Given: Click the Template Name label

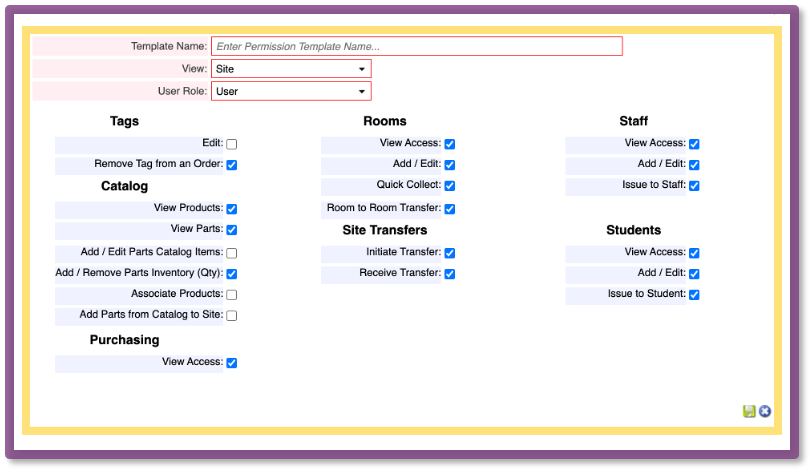Looking at the screenshot, I should pyautogui.click(x=169, y=46).
